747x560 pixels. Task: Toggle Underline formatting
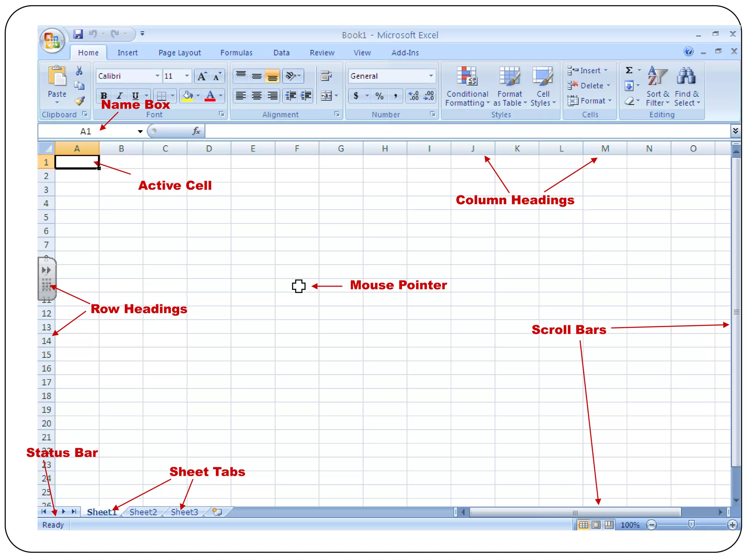135,96
